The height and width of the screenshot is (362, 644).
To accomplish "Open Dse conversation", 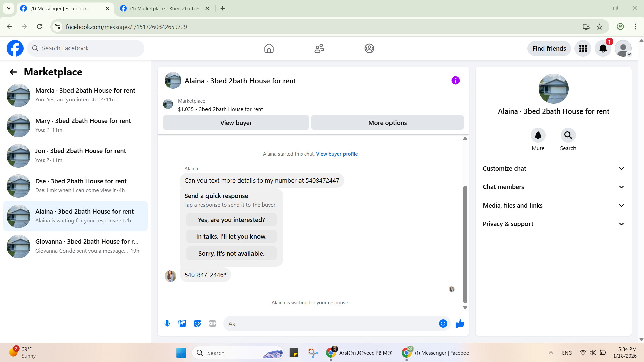I will click(x=76, y=186).
